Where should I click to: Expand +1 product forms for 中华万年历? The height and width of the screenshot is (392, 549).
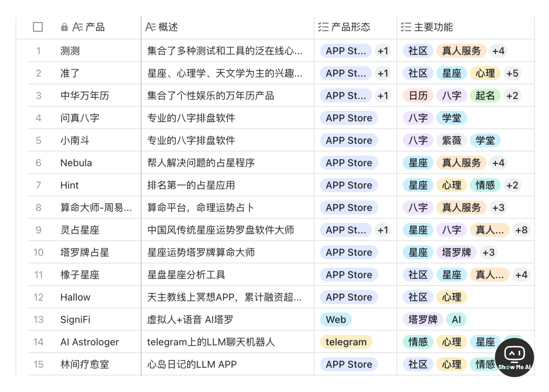pos(383,96)
